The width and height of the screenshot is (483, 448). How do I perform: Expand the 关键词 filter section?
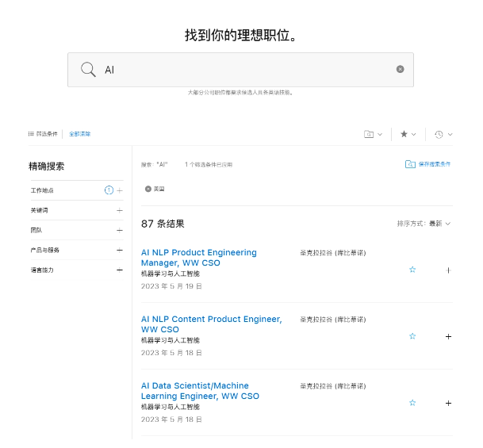pos(120,210)
